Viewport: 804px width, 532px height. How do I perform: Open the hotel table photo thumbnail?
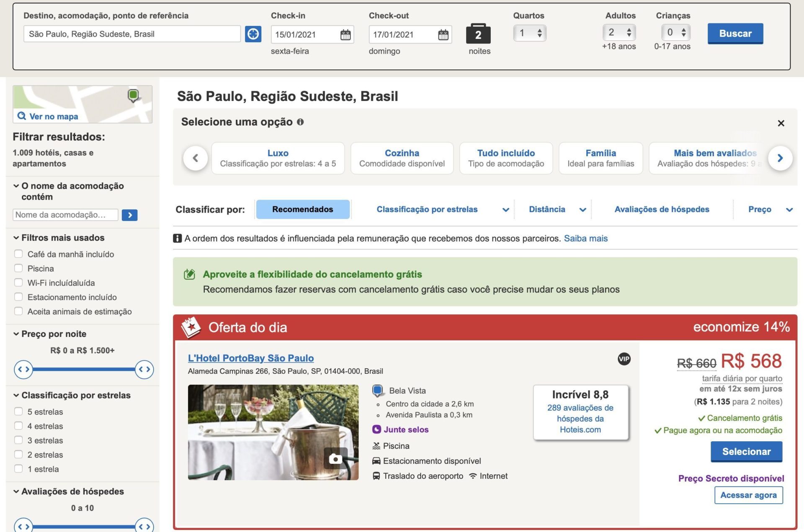click(273, 432)
